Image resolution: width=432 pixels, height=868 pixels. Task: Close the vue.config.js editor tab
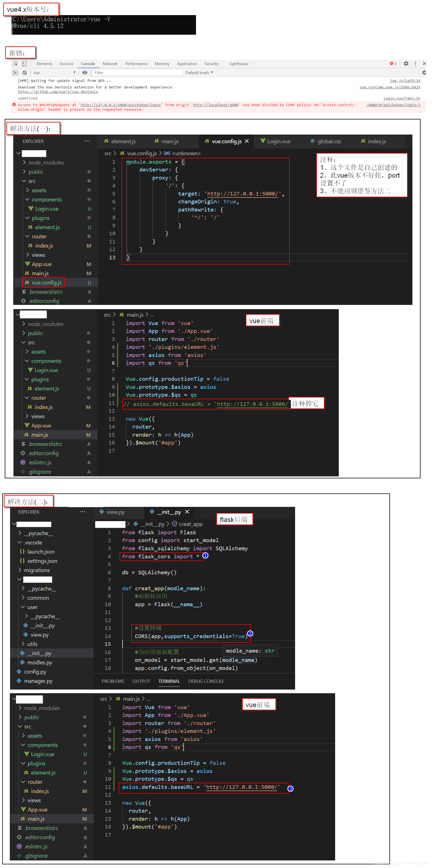click(x=247, y=141)
